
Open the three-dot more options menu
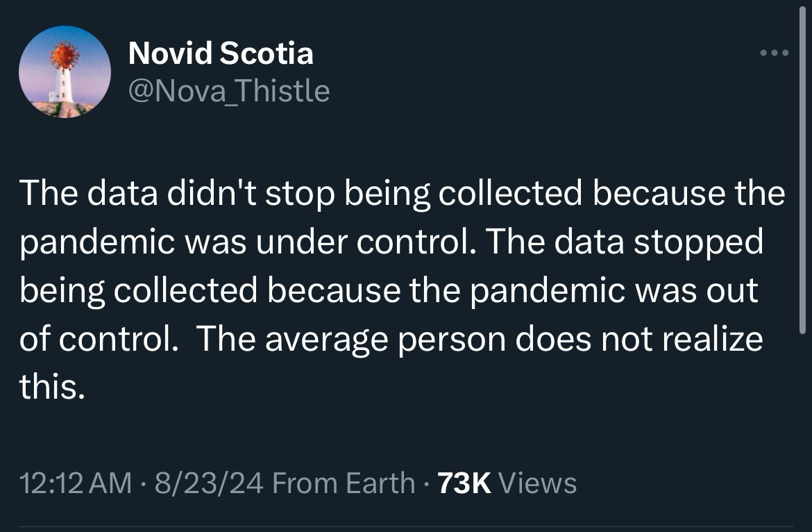coord(773,53)
